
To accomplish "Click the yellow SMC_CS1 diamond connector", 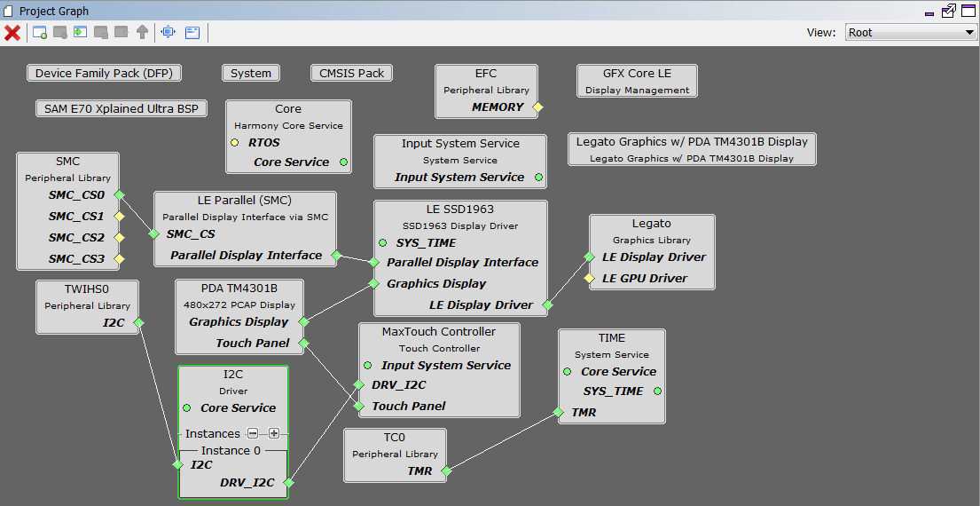I will click(x=119, y=217).
